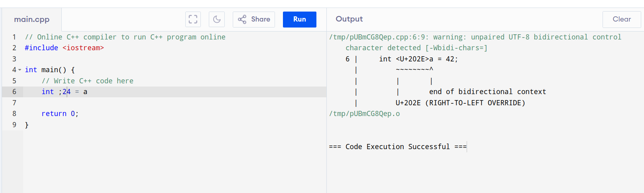Click the closing brace on line 9
Screen dimensions: 644x193
(27, 125)
